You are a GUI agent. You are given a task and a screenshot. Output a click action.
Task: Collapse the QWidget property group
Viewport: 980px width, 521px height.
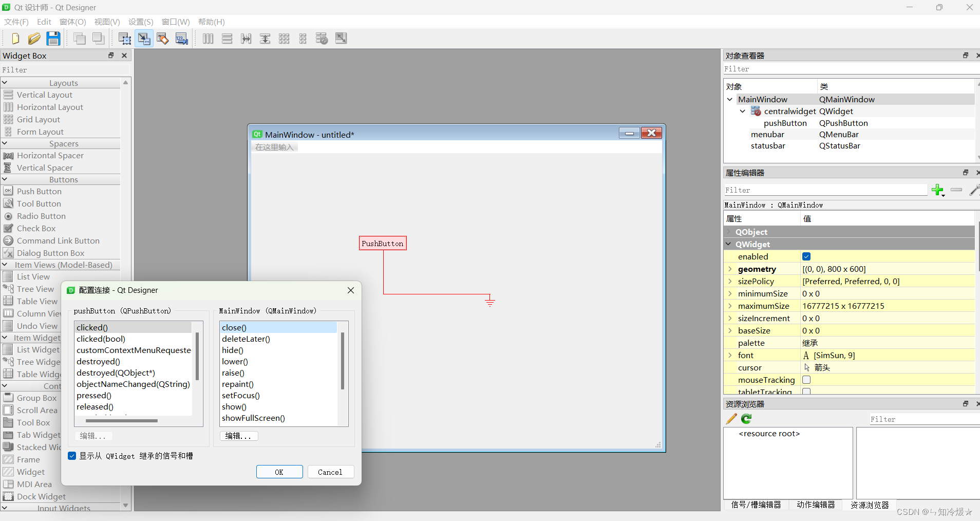pos(729,244)
